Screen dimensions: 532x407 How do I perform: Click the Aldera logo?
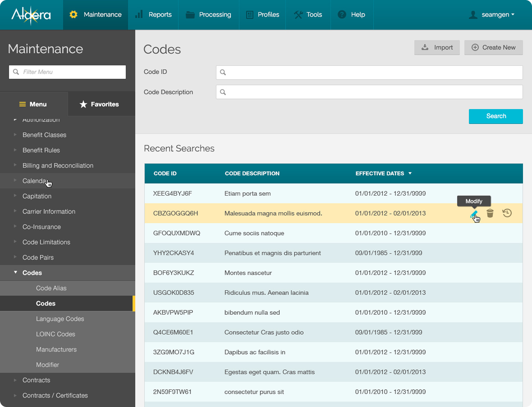point(31,15)
